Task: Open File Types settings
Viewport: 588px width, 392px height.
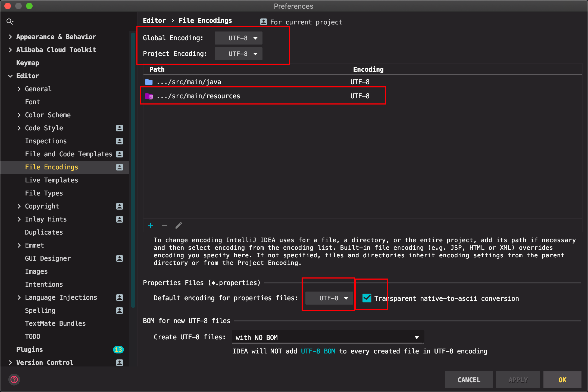Action: click(x=44, y=193)
